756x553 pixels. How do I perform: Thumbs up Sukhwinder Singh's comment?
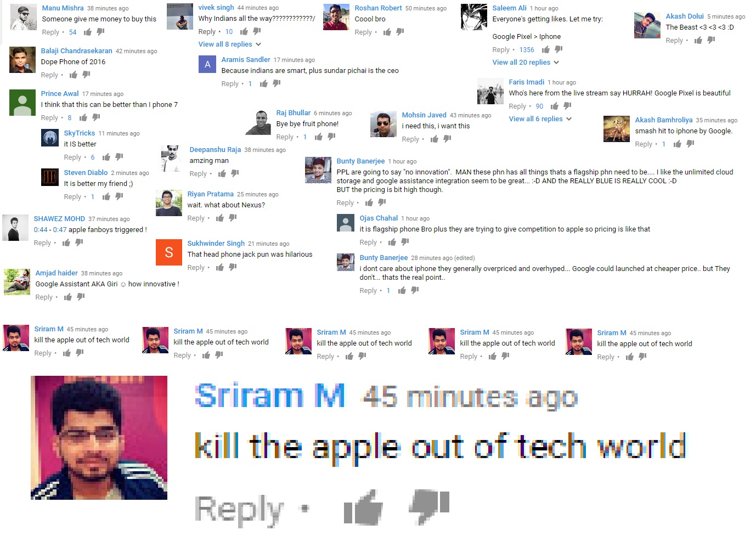click(x=220, y=267)
